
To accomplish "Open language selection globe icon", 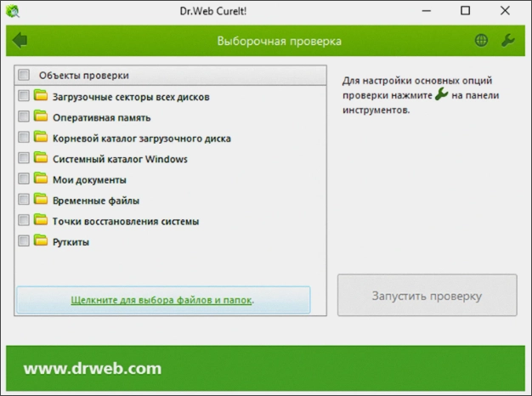I will [481, 41].
